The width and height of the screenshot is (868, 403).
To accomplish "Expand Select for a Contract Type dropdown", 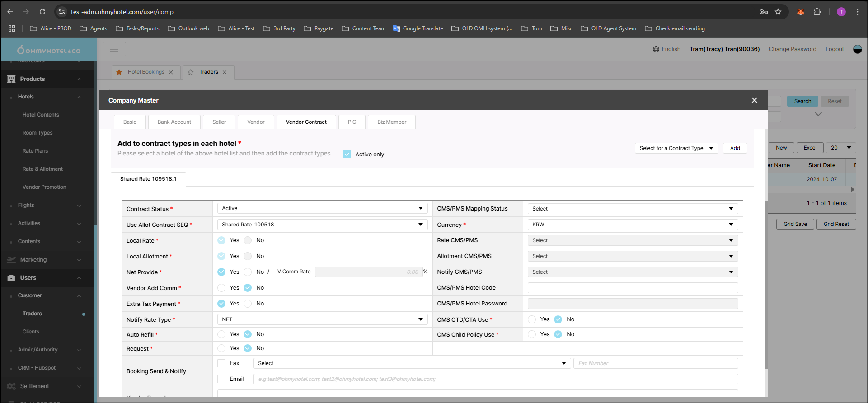I will [x=676, y=148].
